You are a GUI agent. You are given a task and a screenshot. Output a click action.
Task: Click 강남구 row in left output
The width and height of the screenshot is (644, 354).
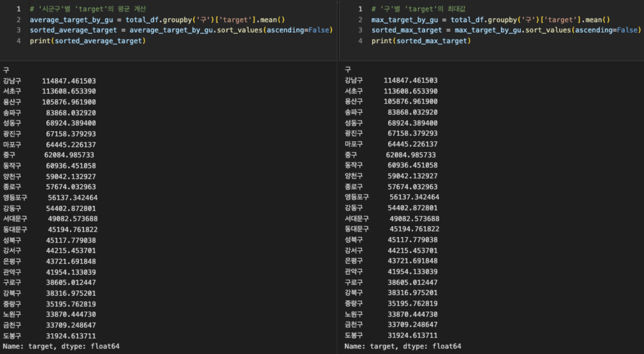pyautogui.click(x=49, y=81)
